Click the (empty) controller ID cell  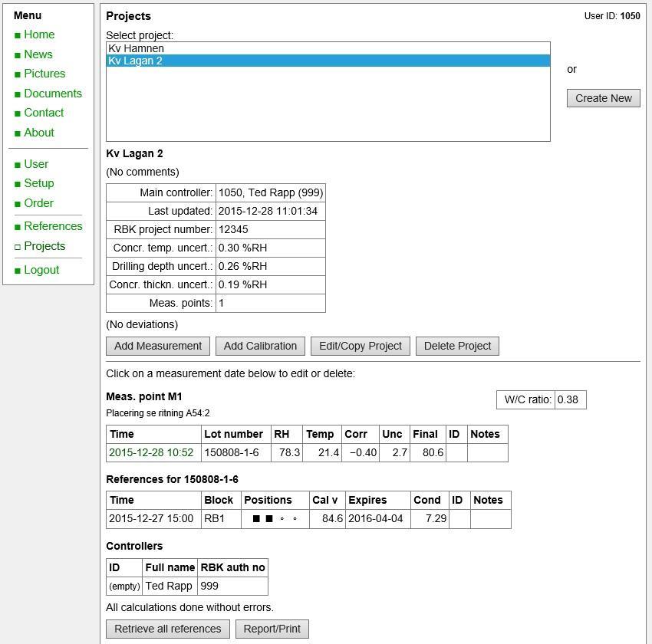[124, 586]
